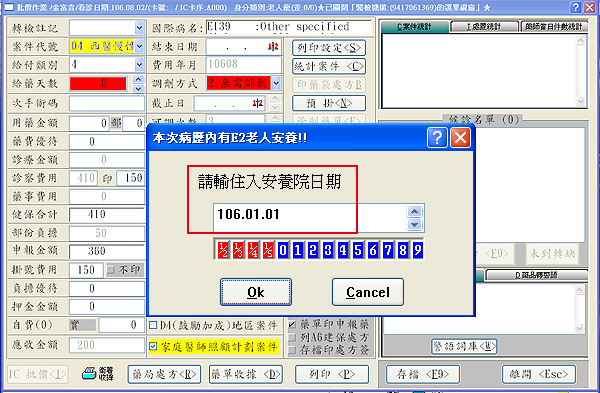Increase date using the up spinner arrow
The width and height of the screenshot is (600, 393).
[414, 211]
